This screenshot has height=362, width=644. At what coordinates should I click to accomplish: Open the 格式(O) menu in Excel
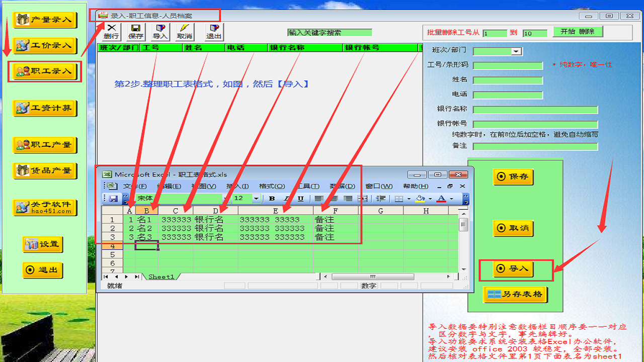pos(272,187)
